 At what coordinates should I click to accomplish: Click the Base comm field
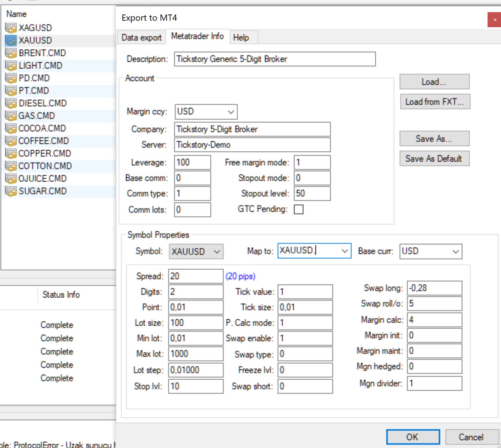(192, 178)
